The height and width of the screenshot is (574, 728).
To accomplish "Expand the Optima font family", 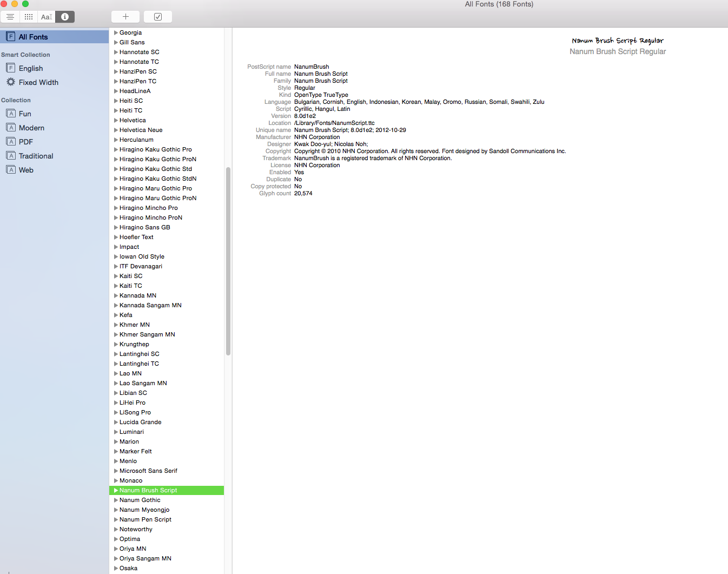I will (116, 539).
